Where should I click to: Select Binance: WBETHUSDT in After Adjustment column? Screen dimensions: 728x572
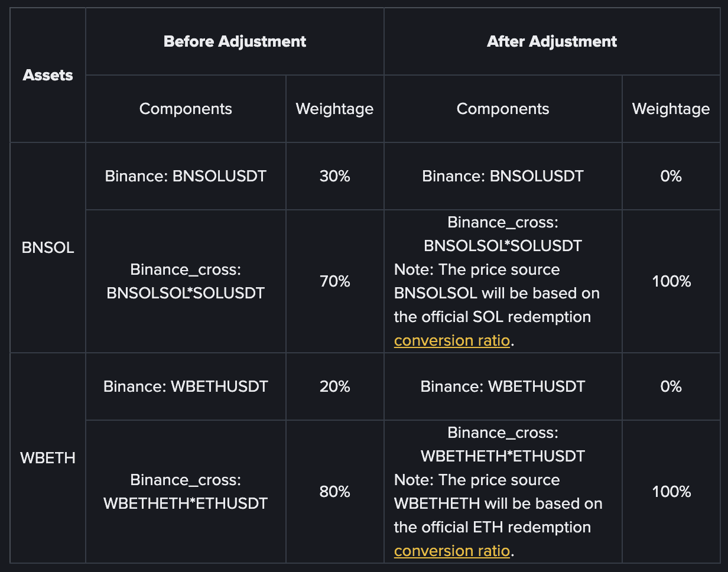503,386
